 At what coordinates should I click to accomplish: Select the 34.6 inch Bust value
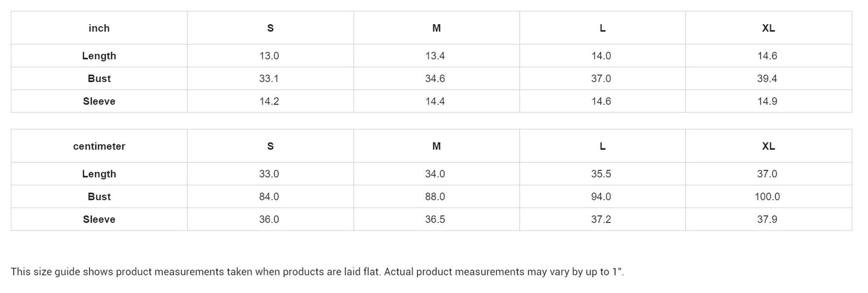(x=435, y=79)
